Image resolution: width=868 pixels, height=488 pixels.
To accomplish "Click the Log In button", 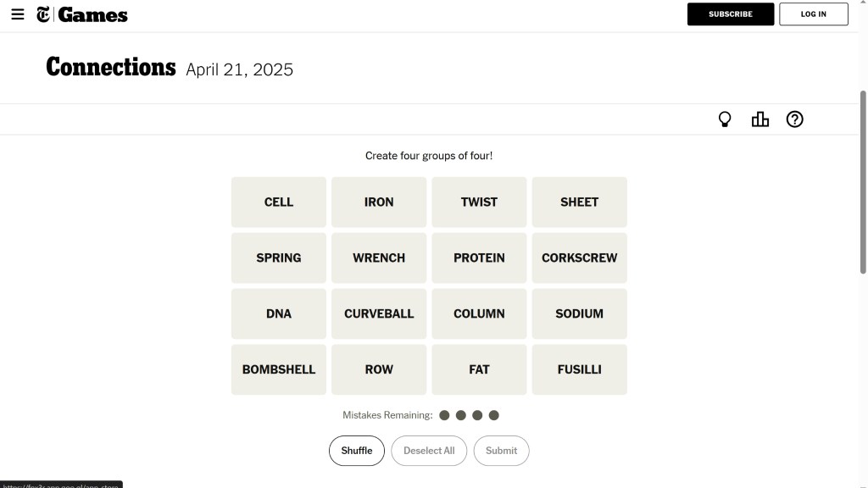I will (x=813, y=14).
